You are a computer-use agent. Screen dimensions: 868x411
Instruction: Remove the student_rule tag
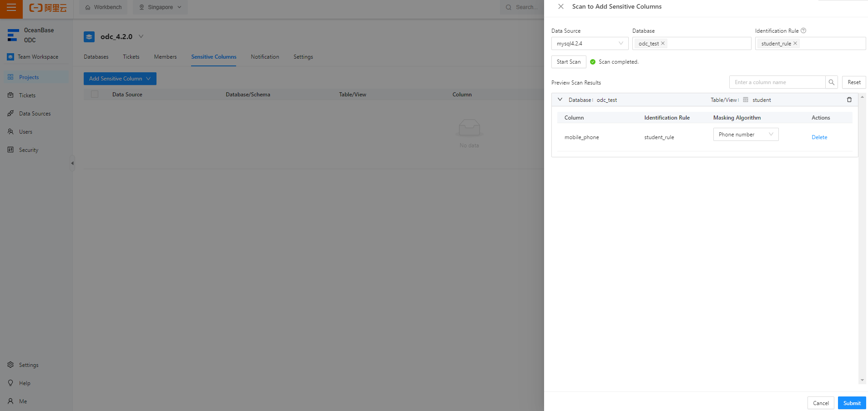795,43
